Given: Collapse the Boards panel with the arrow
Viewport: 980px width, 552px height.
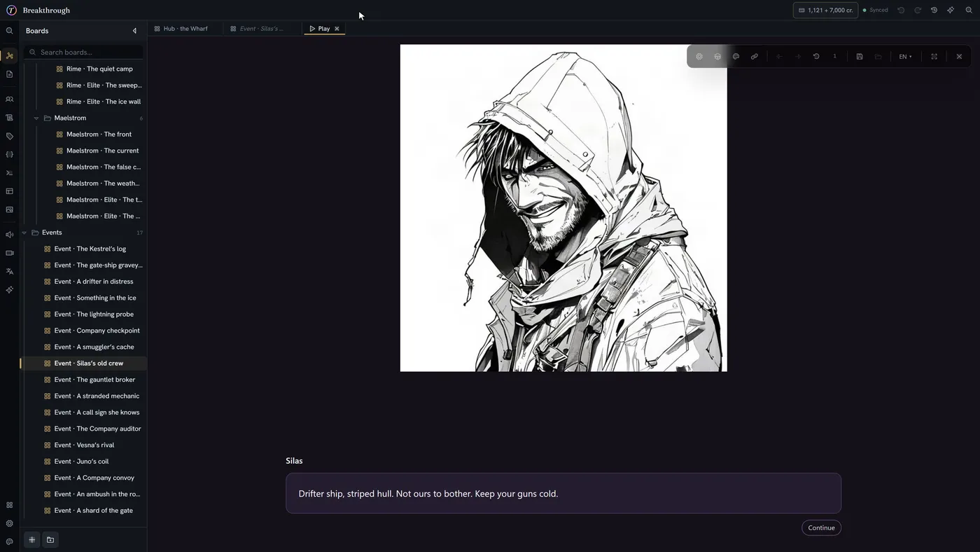Looking at the screenshot, I should 134,31.
